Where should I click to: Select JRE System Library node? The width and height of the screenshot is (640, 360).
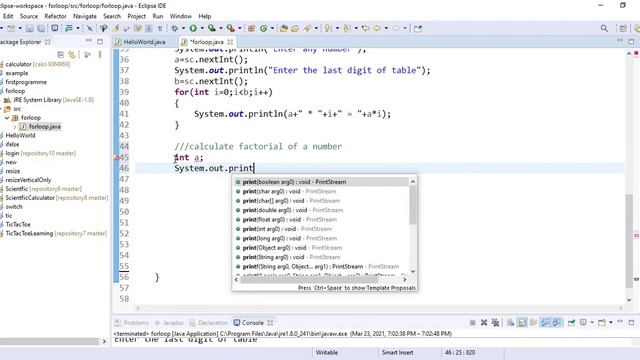(49, 100)
